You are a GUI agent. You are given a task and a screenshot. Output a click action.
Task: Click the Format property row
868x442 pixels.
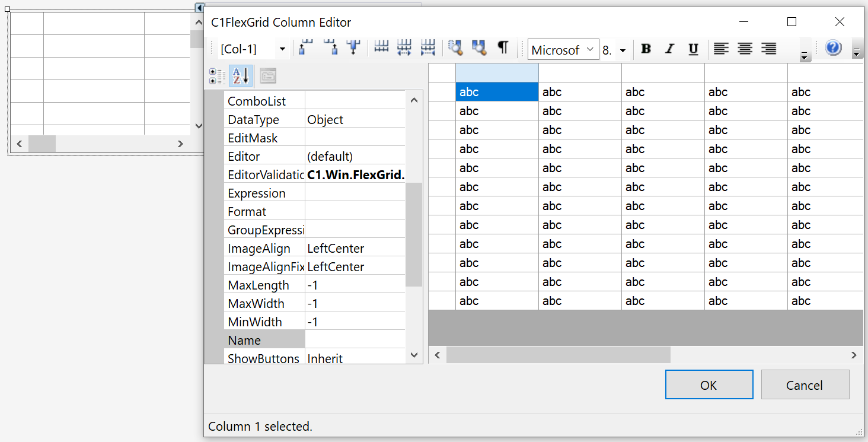[x=315, y=211]
